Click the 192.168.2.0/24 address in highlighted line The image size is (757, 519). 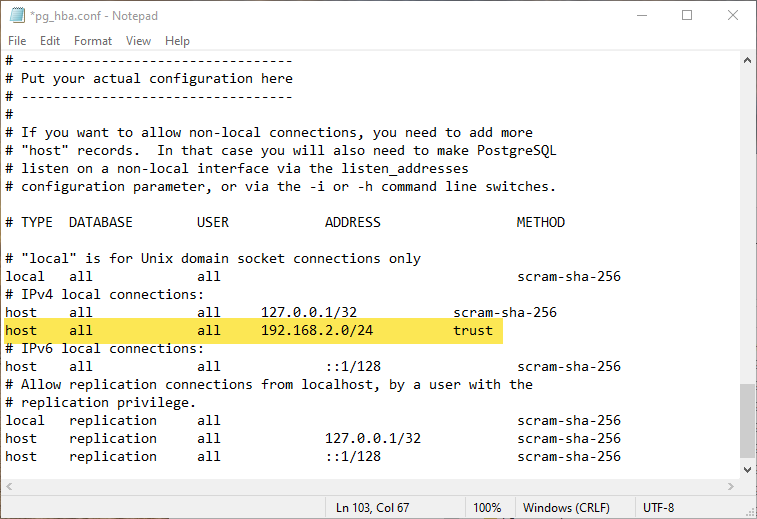click(317, 330)
